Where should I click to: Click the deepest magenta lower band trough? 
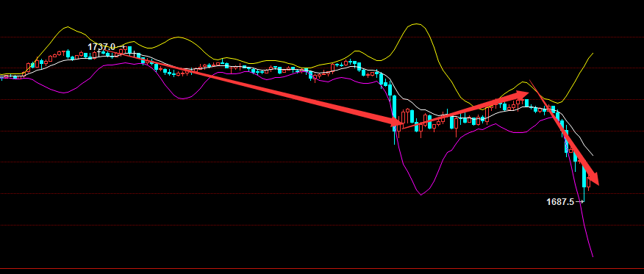tap(421, 195)
